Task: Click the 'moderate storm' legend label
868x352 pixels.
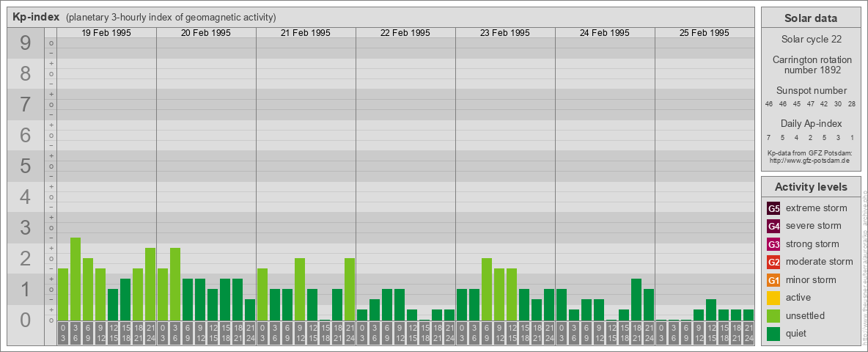Action: (820, 262)
